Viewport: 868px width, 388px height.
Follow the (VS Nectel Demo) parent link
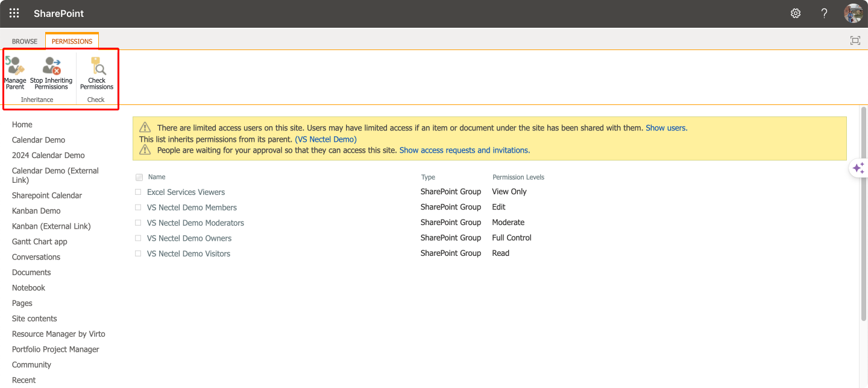325,139
